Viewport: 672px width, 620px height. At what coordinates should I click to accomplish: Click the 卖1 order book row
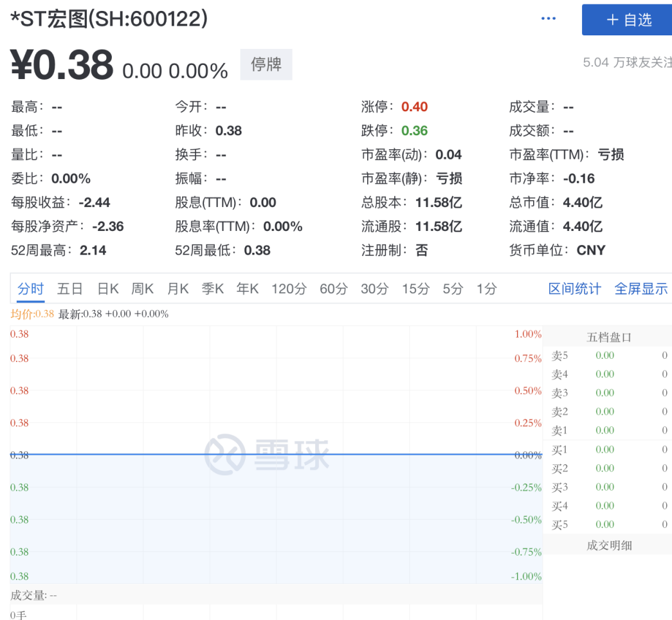(608, 430)
